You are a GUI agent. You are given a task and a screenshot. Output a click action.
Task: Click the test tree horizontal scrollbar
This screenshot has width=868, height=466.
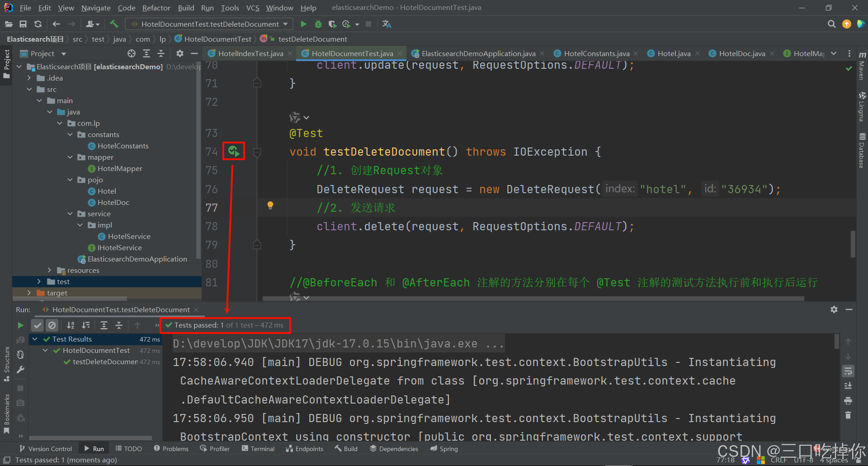90,437
